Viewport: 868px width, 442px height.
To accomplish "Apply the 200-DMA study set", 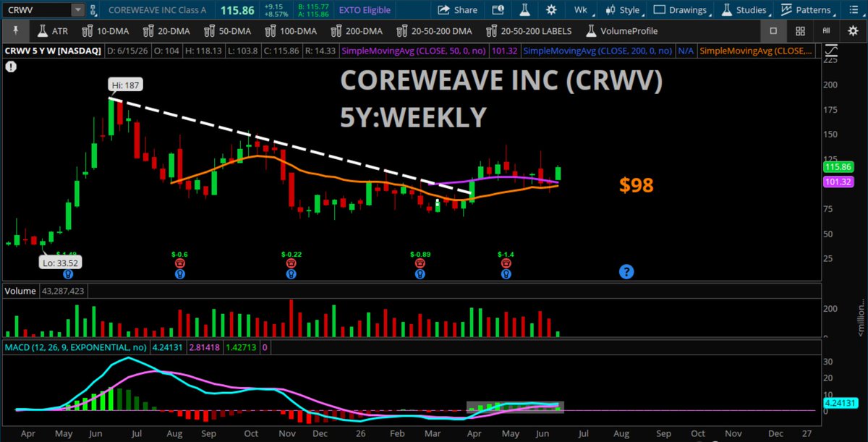I will (x=357, y=31).
